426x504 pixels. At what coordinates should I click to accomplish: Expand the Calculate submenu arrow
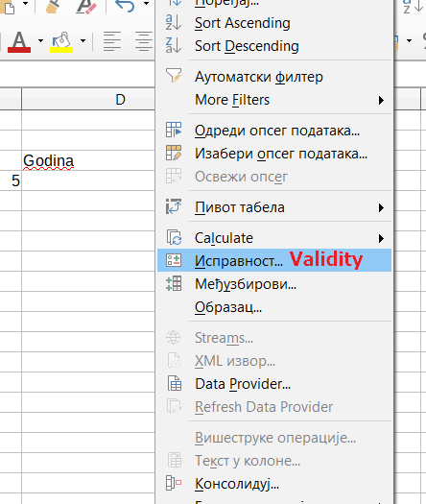tap(381, 238)
